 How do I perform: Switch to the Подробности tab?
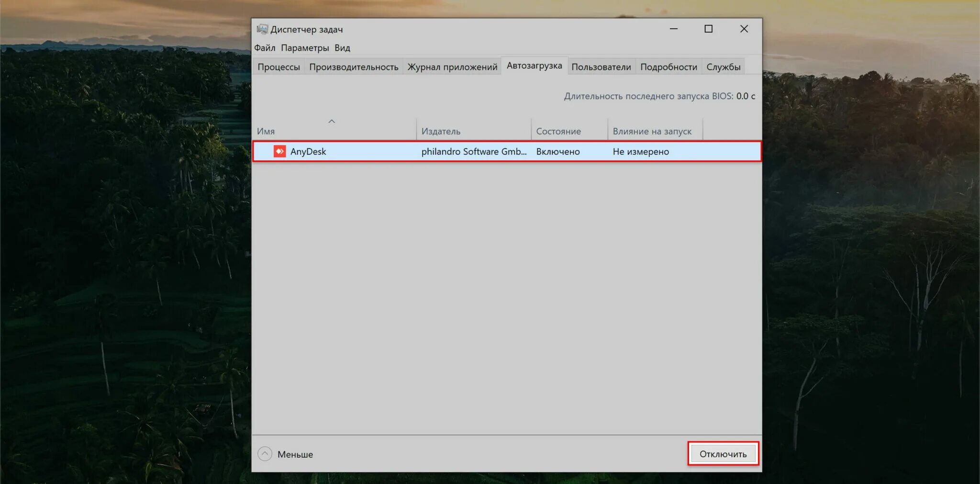click(668, 67)
